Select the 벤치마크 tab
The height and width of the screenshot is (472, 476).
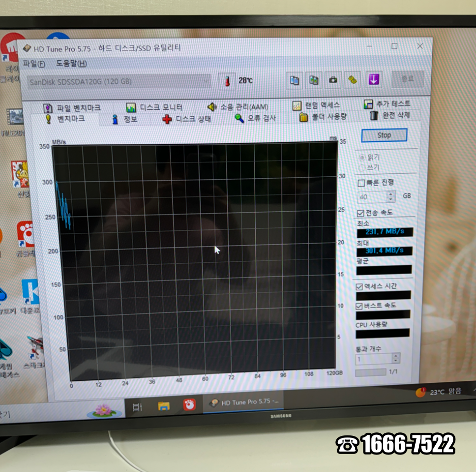(65, 119)
